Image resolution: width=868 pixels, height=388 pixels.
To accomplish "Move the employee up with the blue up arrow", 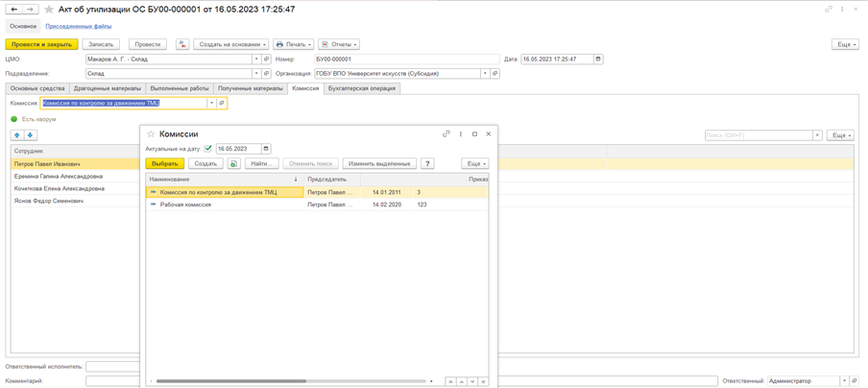I will point(16,135).
